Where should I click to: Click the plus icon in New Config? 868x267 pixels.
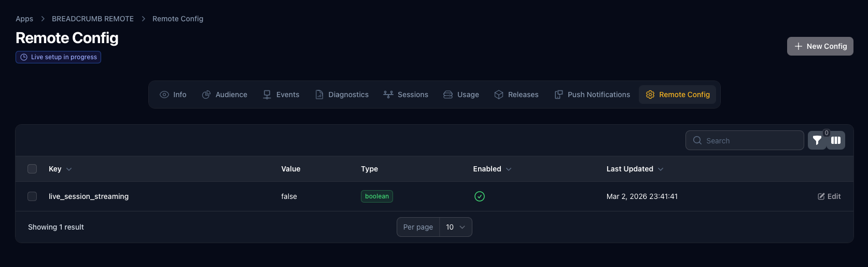799,46
